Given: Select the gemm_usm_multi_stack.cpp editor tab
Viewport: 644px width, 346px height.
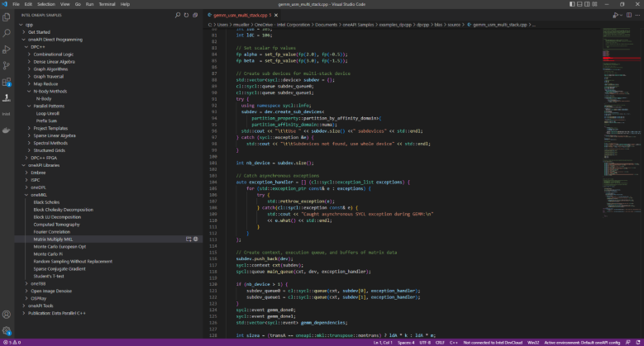Looking at the screenshot, I should [x=241, y=15].
